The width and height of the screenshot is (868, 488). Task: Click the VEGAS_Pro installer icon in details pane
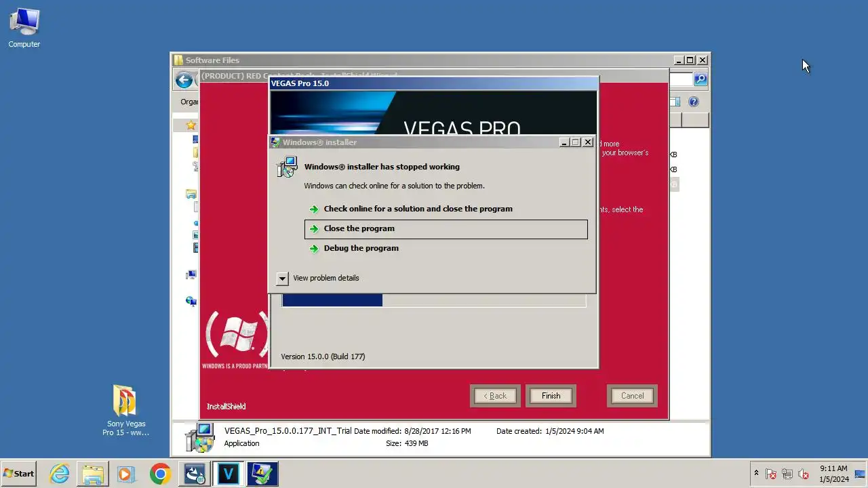(x=199, y=438)
